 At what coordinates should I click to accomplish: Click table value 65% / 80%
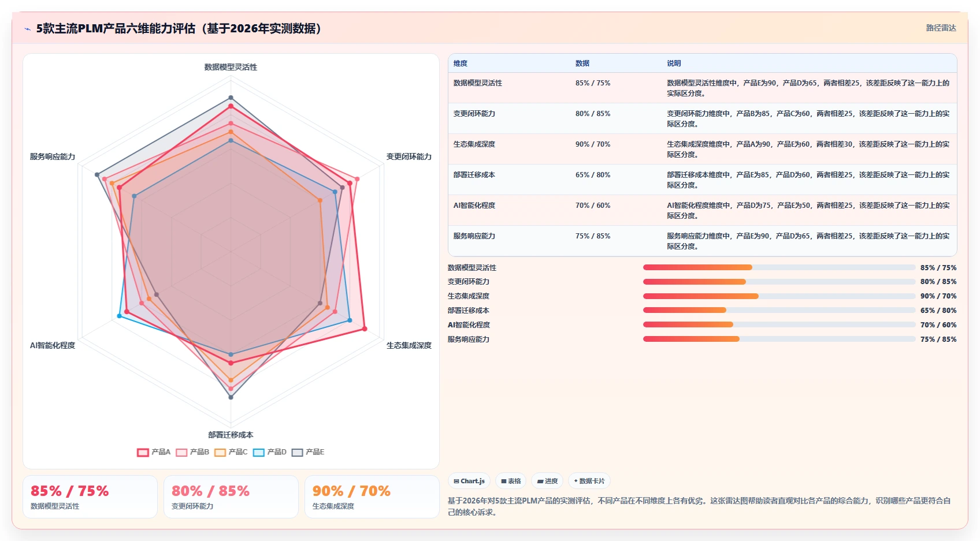(593, 175)
